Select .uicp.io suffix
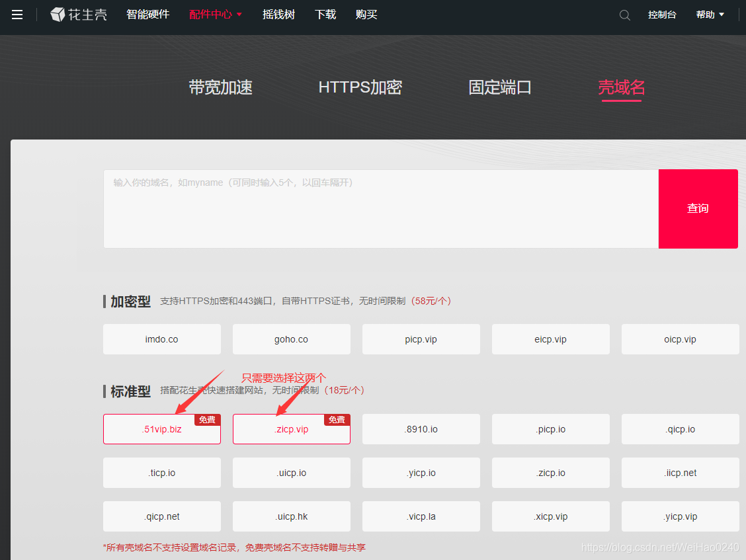746x560 pixels. [x=291, y=473]
